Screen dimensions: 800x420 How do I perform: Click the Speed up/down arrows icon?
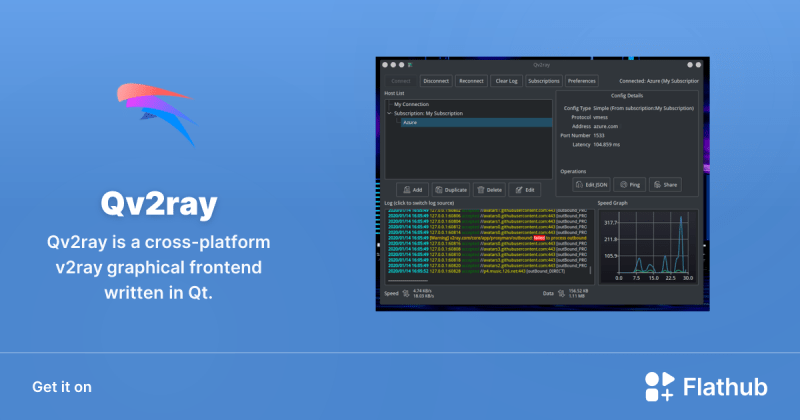[x=406, y=293]
